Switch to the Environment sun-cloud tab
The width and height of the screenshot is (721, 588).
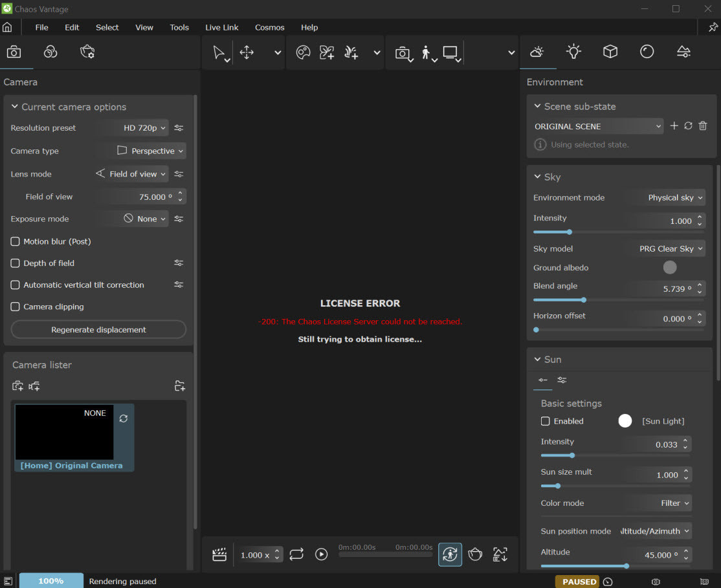click(537, 52)
